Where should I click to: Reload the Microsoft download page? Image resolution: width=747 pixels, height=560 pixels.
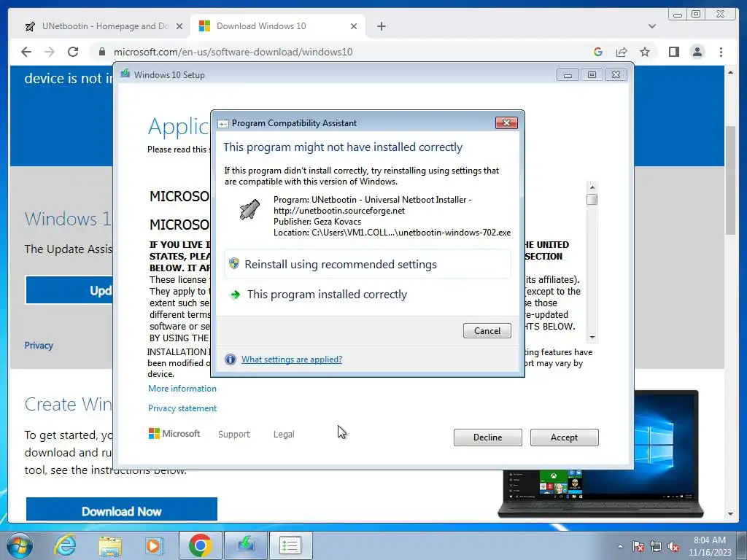coord(73,52)
